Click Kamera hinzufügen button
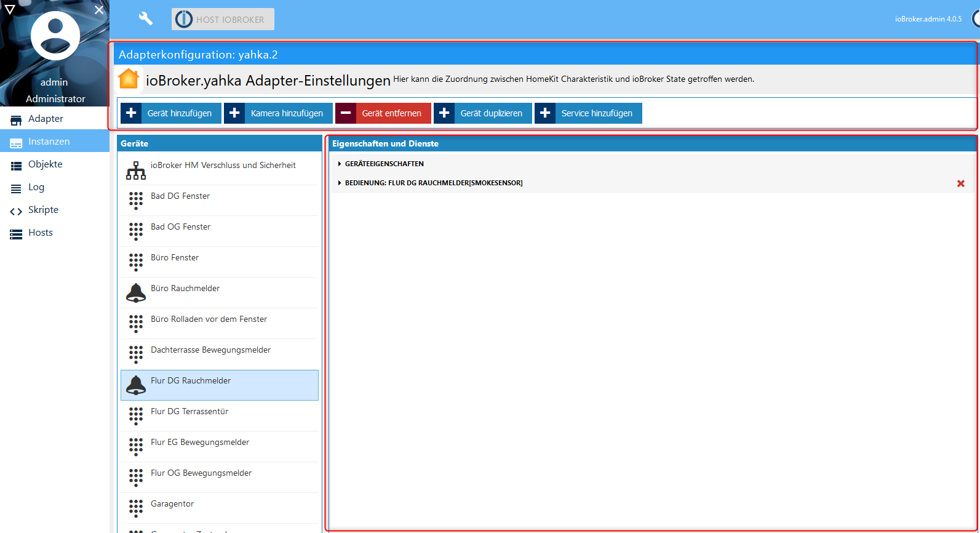This screenshot has height=533, width=980. 278,113
